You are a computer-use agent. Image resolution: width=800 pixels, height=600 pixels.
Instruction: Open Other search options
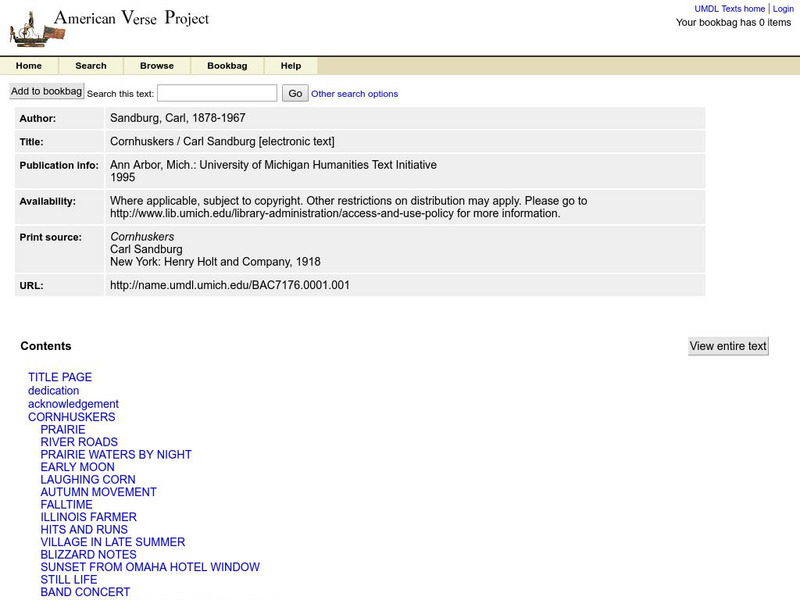coord(356,93)
